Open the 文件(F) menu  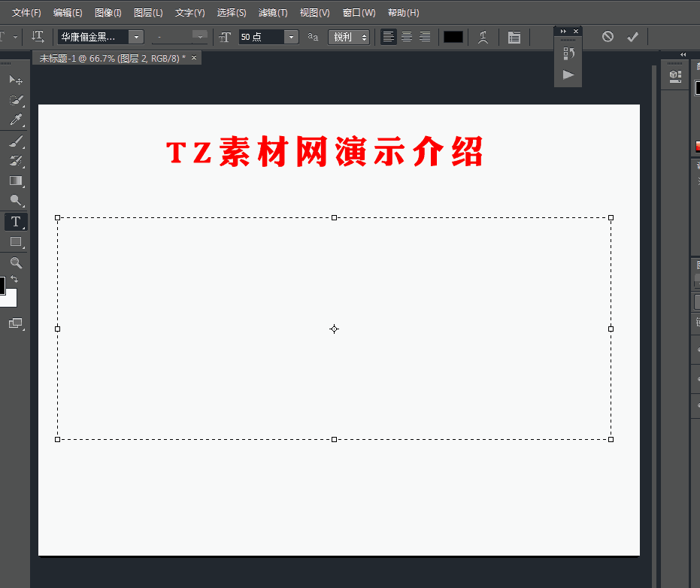coord(26,13)
